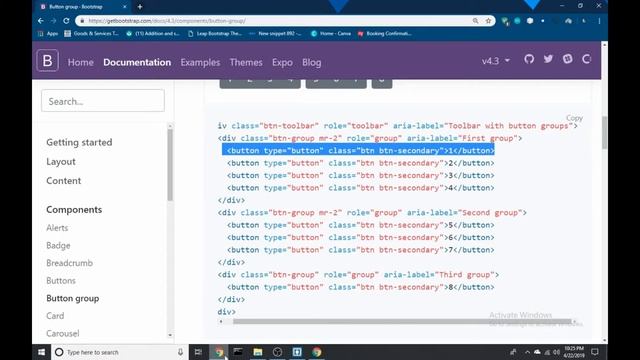Viewport: 640px width, 360px height.
Task: Open Expo nav item
Action: [282, 62]
